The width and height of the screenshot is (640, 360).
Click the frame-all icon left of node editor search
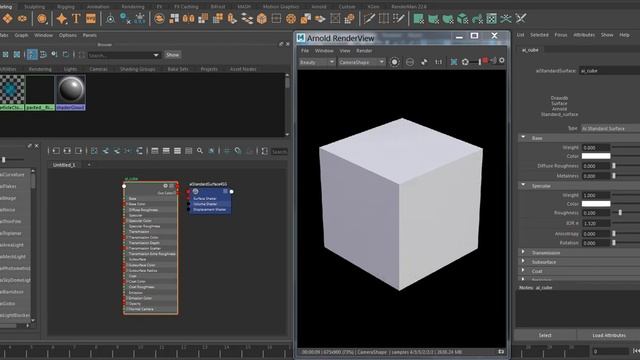click(x=264, y=151)
